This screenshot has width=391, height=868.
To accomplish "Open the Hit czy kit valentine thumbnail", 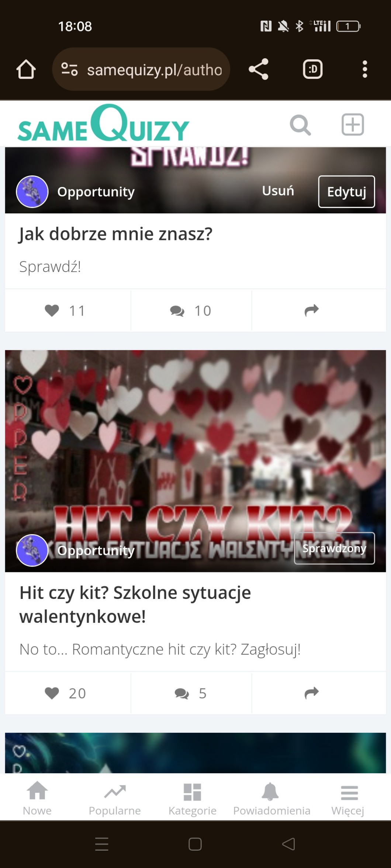I will [195, 461].
